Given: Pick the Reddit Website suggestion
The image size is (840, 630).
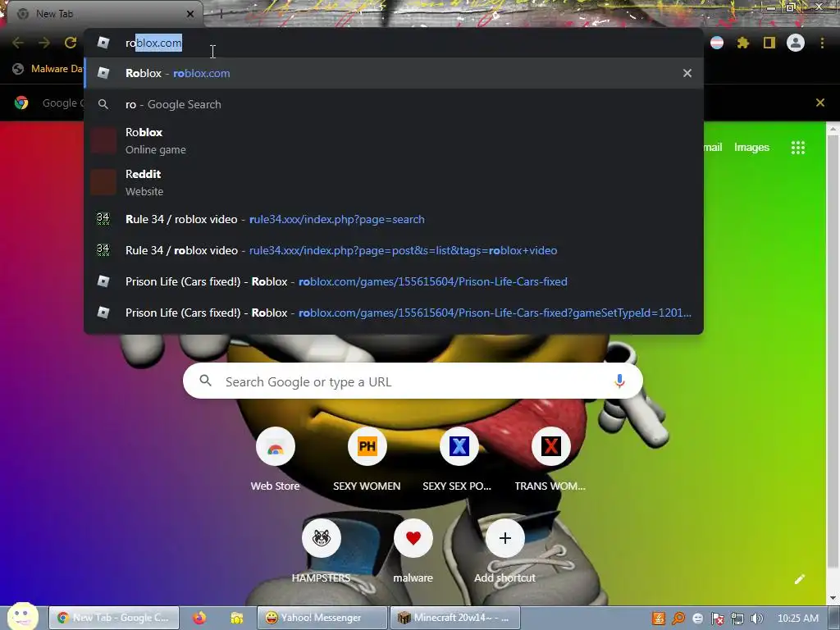Looking at the screenshot, I should coord(394,183).
